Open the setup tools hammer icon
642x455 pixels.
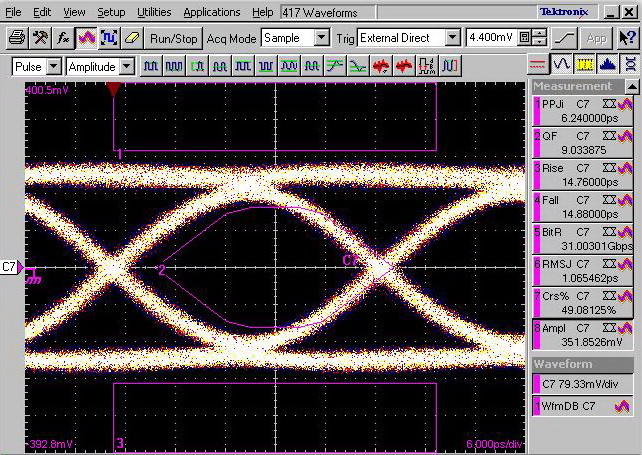40,38
